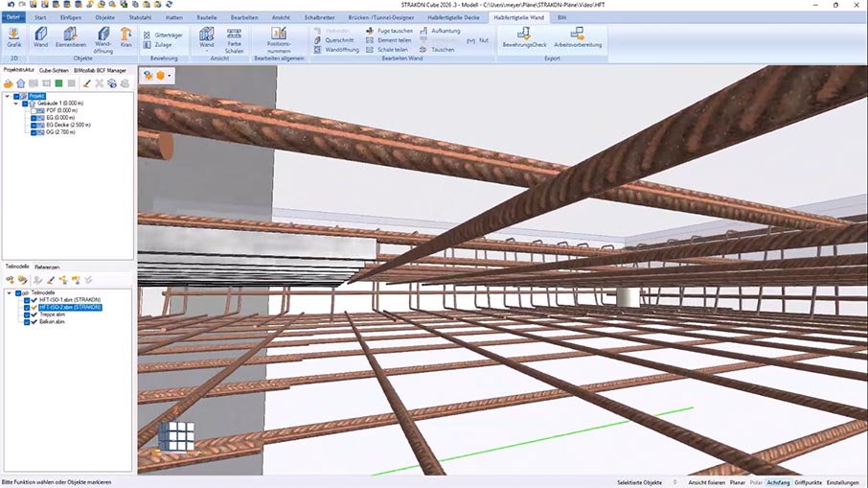Click Ansicht fixieren in status bar
This screenshot has height=488, width=868.
click(x=707, y=482)
